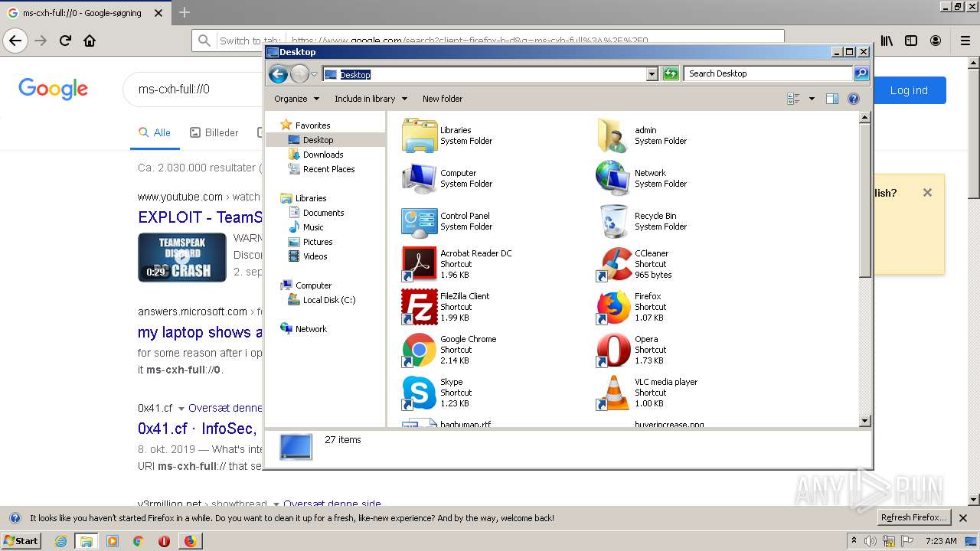The width and height of the screenshot is (980, 551).
Task: Select the Computer system folder icon
Action: (419, 178)
